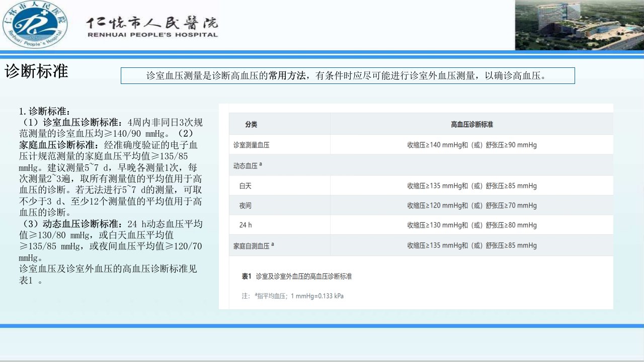Click the heading 1.诊断标准：
Image resolution: width=644 pixels, height=362 pixels.
[x=45, y=111]
